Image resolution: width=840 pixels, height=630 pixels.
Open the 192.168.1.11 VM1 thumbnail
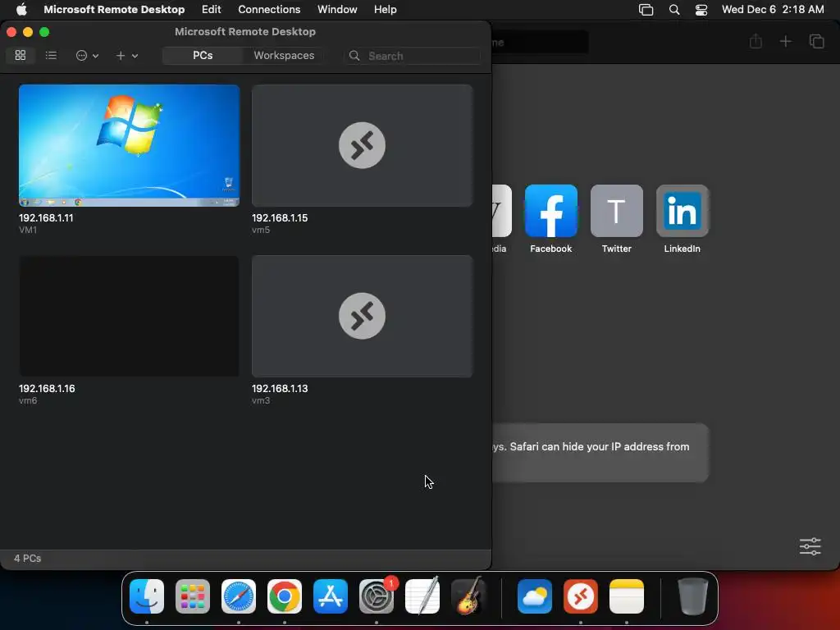(129, 145)
